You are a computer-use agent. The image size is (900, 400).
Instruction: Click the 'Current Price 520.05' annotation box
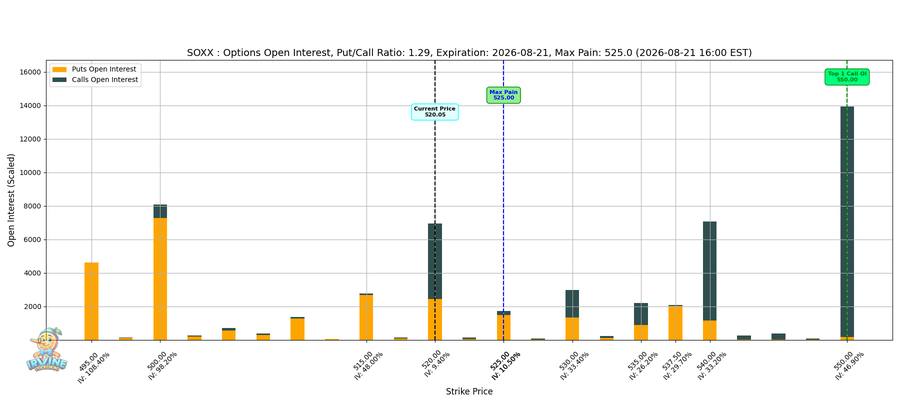click(x=435, y=112)
